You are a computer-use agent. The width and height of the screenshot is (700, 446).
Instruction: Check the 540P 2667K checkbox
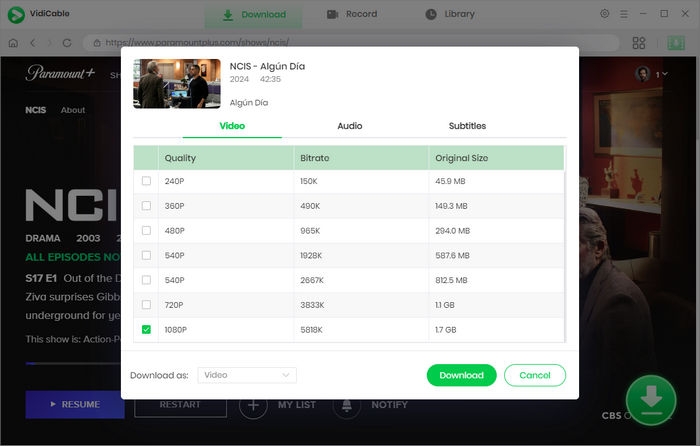click(x=146, y=280)
